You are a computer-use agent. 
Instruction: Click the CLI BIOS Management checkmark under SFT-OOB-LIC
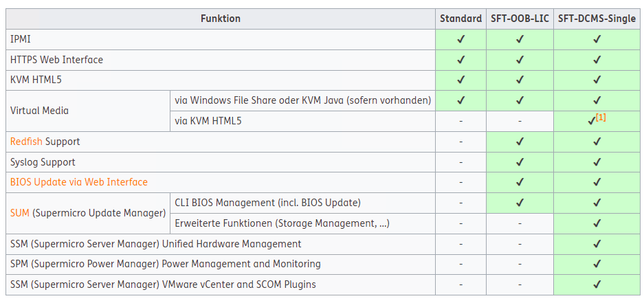pos(520,203)
